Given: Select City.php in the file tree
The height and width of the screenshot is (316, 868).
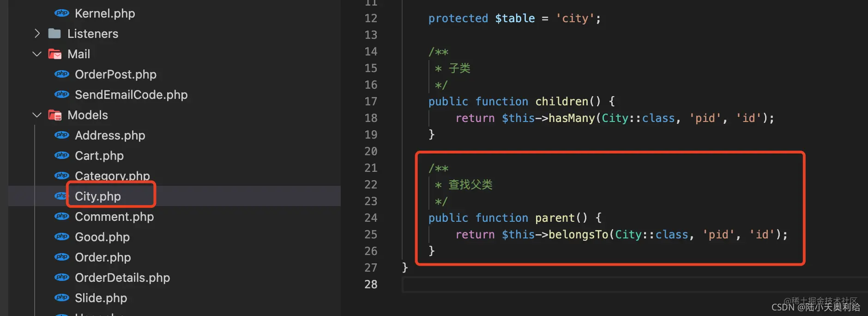Looking at the screenshot, I should click(98, 196).
